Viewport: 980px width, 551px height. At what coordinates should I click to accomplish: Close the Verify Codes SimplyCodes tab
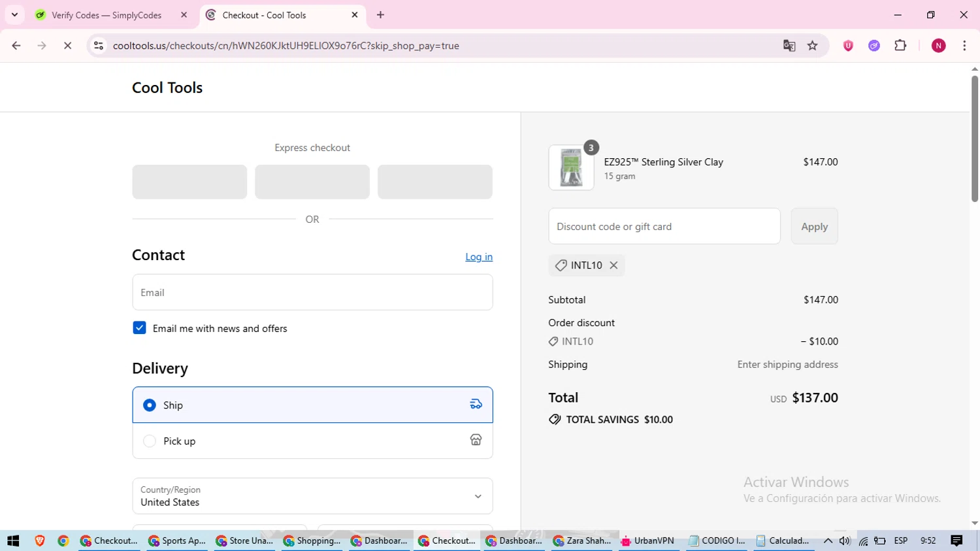click(184, 15)
